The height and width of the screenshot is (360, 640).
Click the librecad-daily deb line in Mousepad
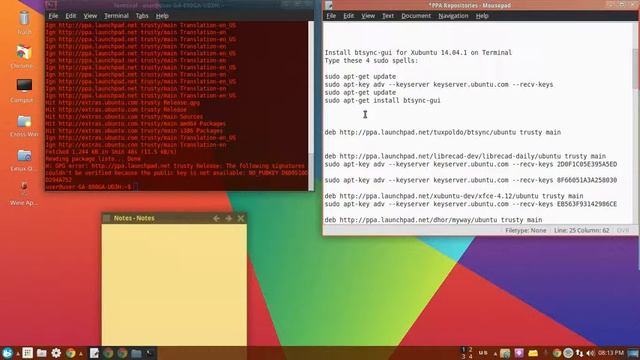click(x=465, y=156)
